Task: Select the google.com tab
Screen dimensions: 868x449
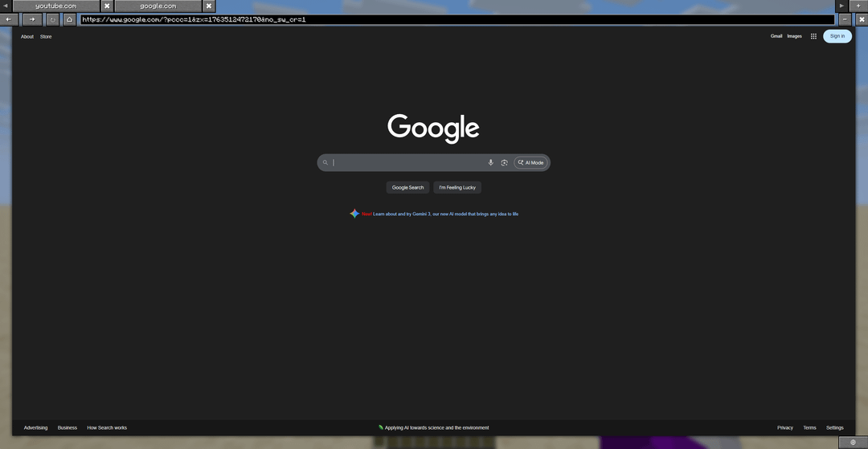Action: [158, 6]
